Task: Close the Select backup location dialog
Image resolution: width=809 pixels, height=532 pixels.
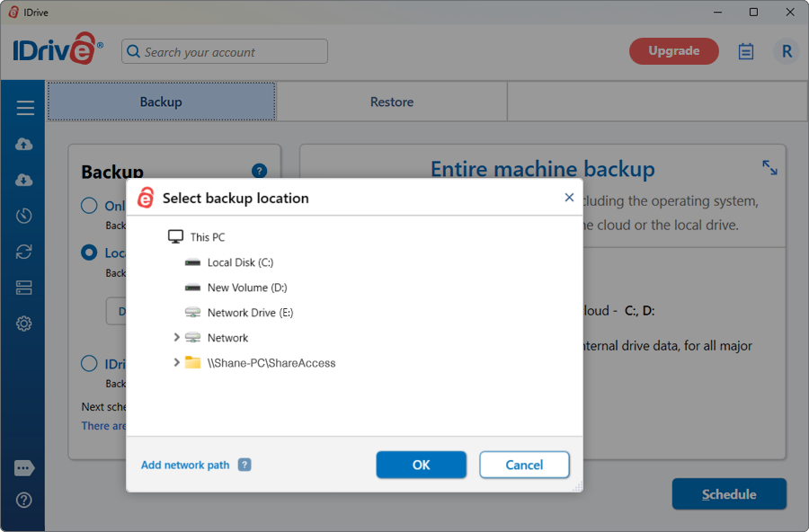Action: [569, 197]
